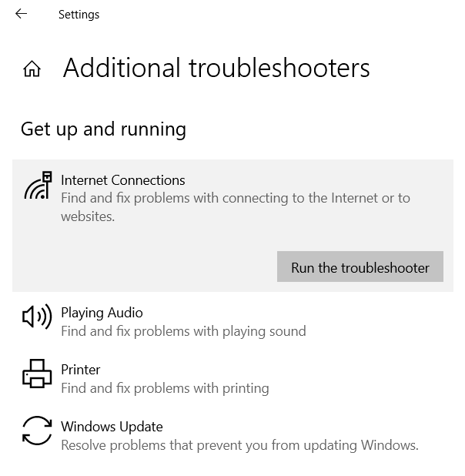
Task: Click the 'Settings' window title text
Action: 79,15
